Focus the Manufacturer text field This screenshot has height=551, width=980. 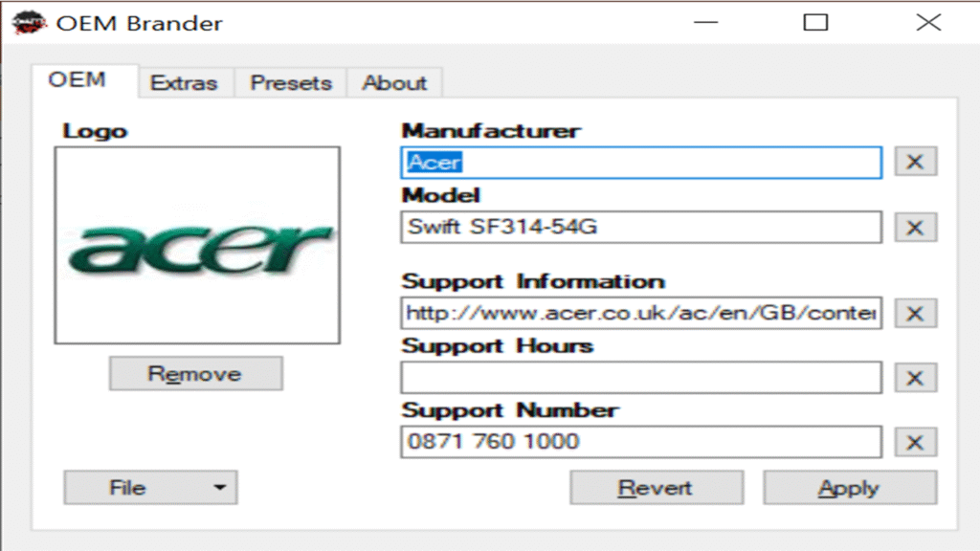coord(640,163)
